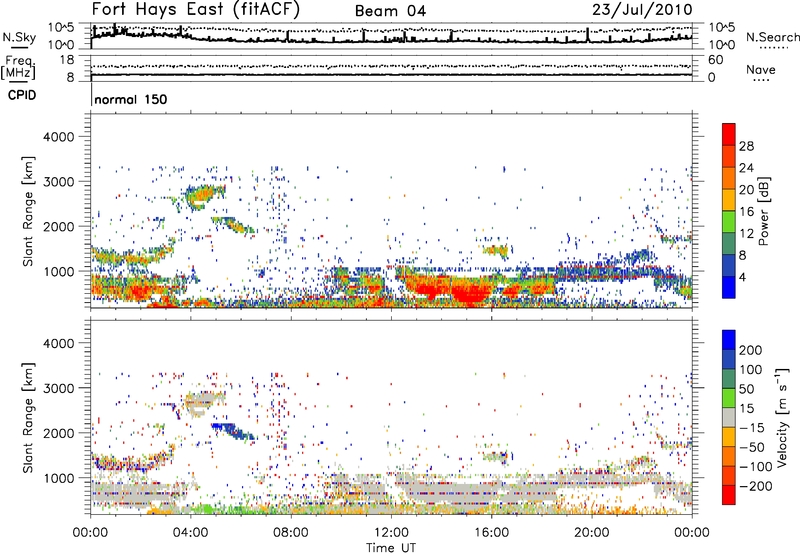Click the 'Beam 04' label
Screen dimensions: 800x554
click(390, 11)
